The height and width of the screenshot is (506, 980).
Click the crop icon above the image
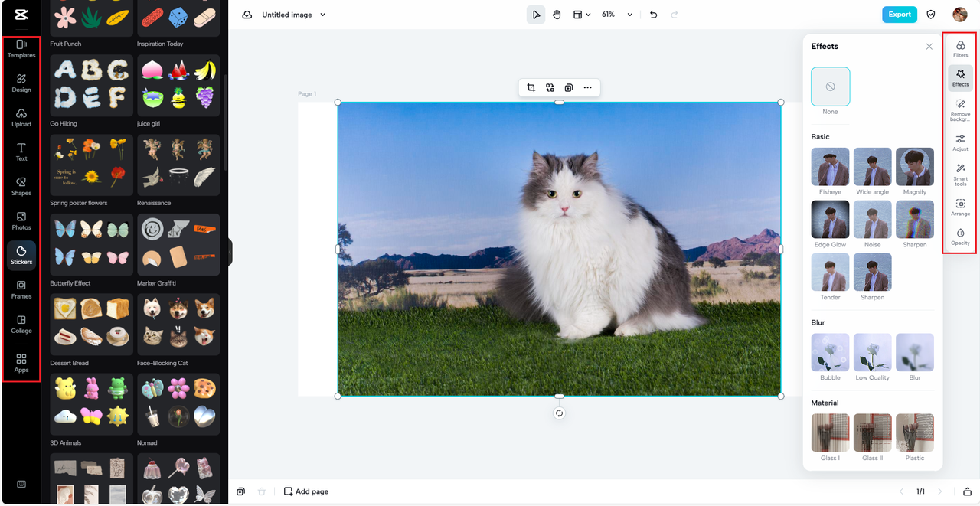[x=531, y=88]
